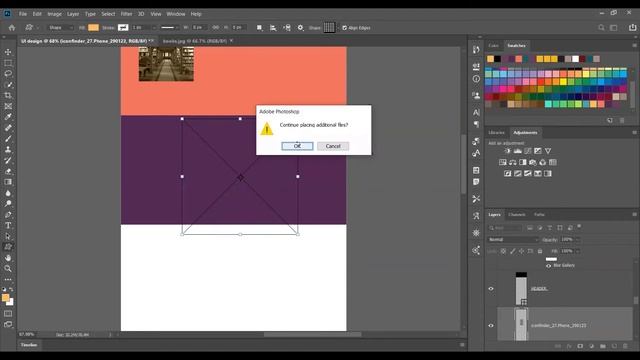Open path alignment icon in options bar

tap(273, 28)
